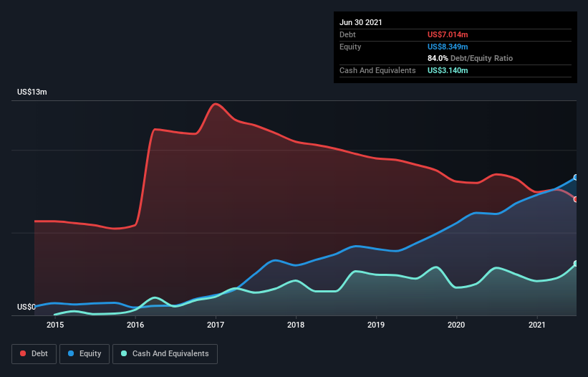Click the 2016 x-axis label

coord(135,325)
